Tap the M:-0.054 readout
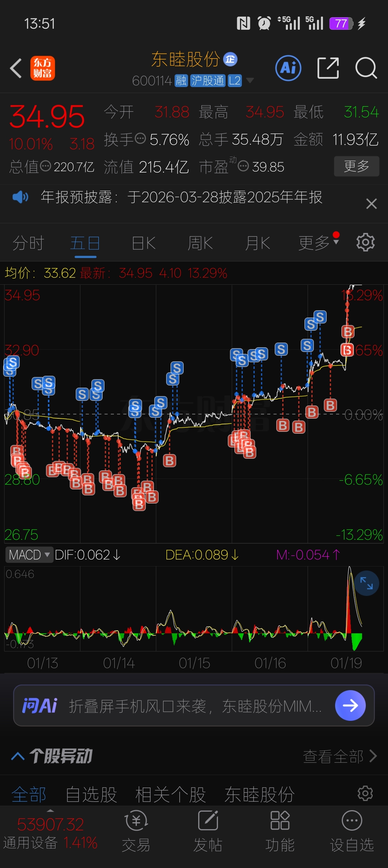The height and width of the screenshot is (868, 388). click(x=308, y=555)
